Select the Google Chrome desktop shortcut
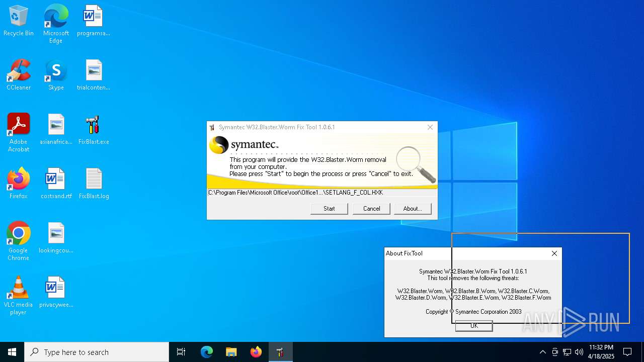 click(19, 242)
